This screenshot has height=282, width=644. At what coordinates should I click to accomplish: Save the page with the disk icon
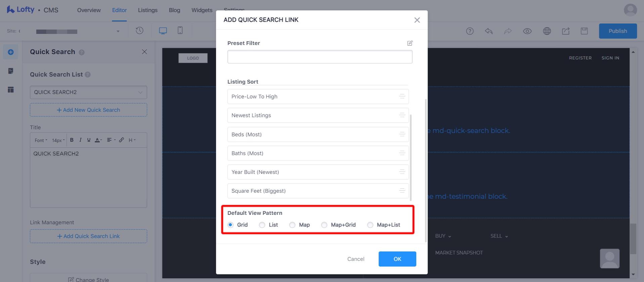584,31
